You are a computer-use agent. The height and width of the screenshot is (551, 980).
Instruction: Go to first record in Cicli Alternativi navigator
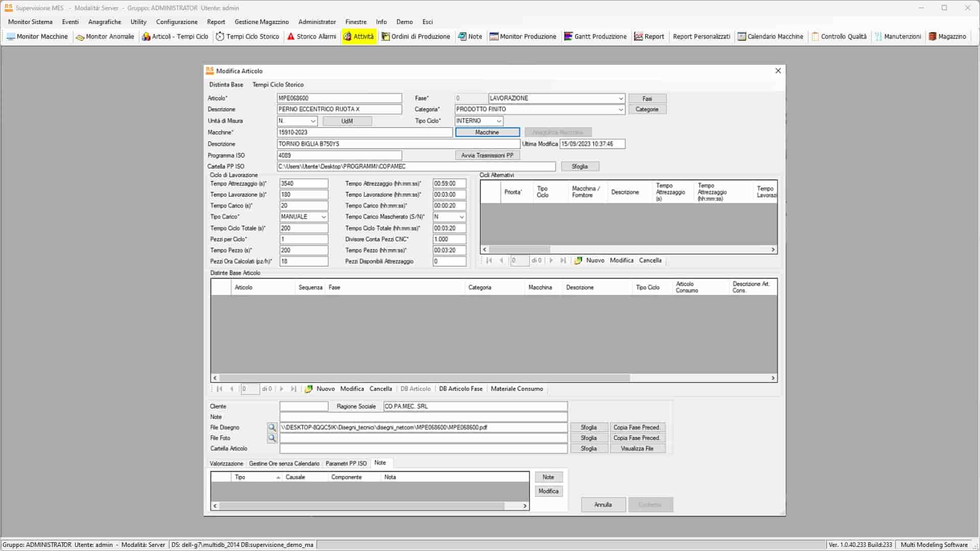coord(489,261)
